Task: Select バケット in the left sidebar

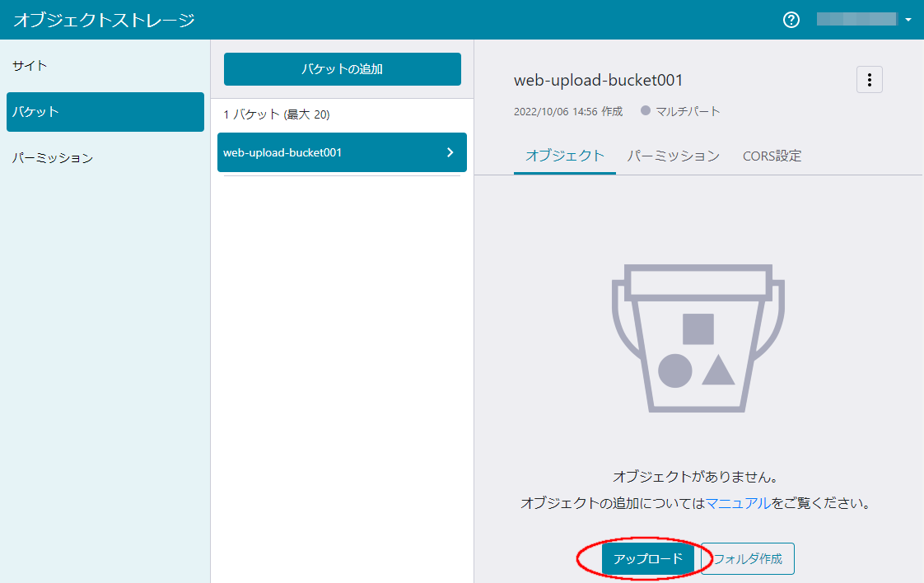Action: (x=36, y=111)
